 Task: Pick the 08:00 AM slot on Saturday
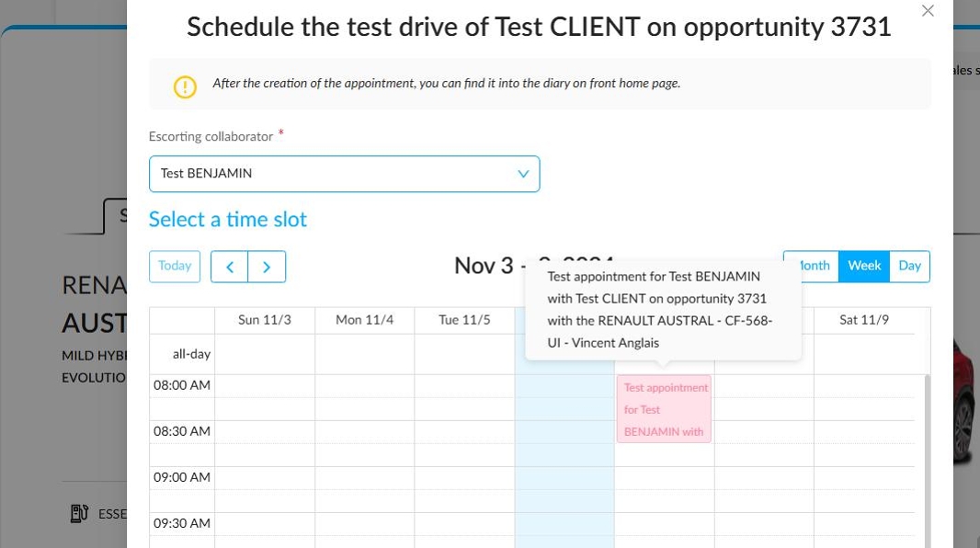tap(864, 386)
